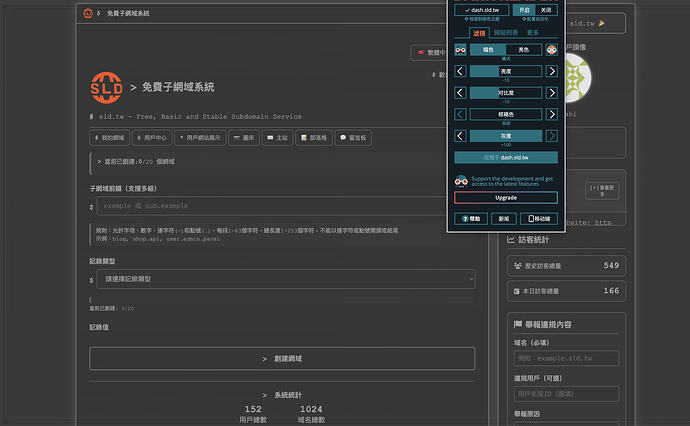Click the total domains count 1024
The width and height of the screenshot is (690, 426).
click(x=311, y=409)
